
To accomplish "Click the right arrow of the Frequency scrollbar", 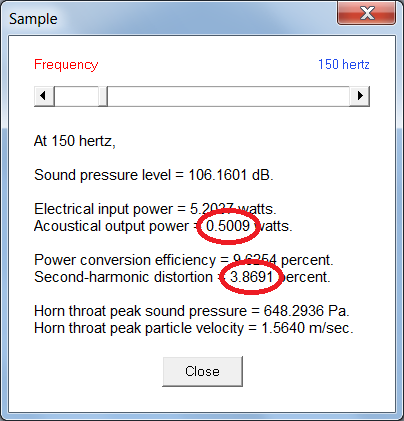I will pos(359,96).
